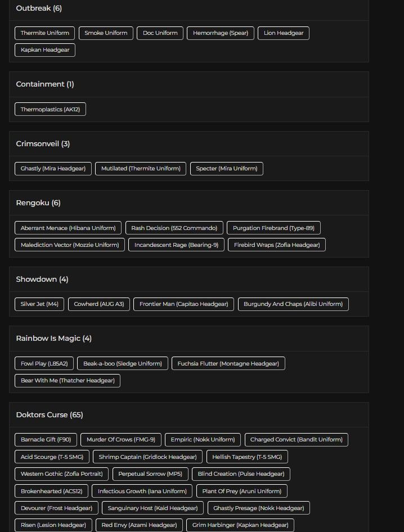The width and height of the screenshot is (404, 532).
Task: Select Purgation Firebrand (Type-89) tag
Action: [x=273, y=228]
